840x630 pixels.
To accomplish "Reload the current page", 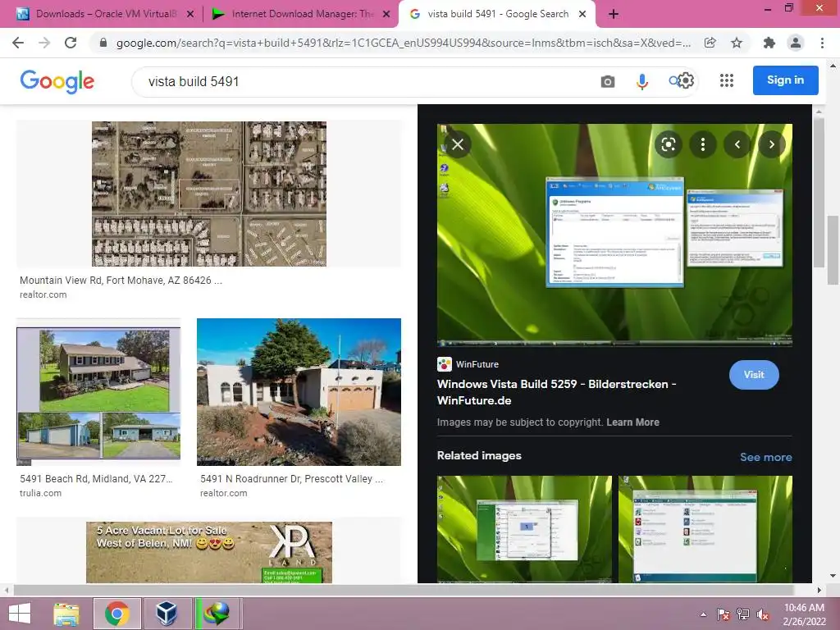I will [x=71, y=43].
